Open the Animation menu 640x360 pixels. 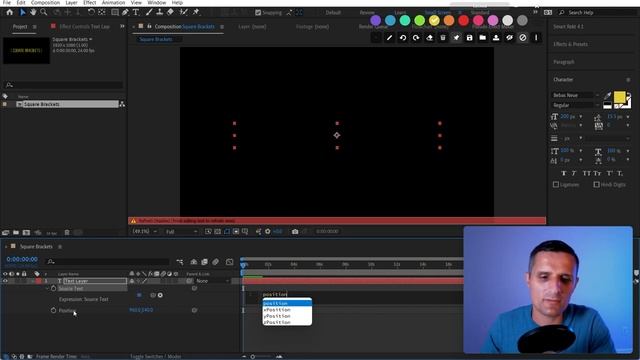coord(113,2)
